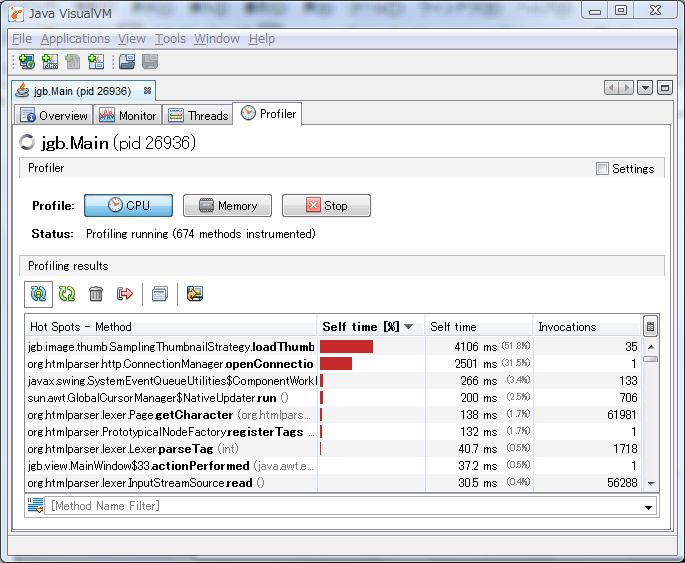Click the Java VisualVM title bar icon
Screen dimensions: 685x563
coord(16,14)
